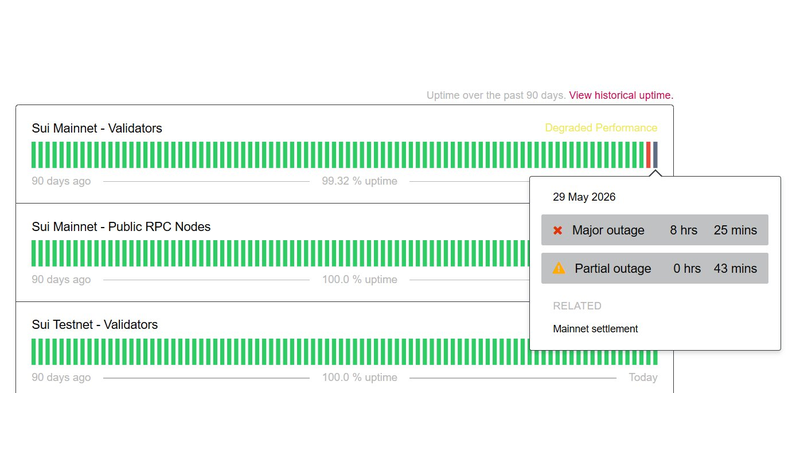Select the Partial outage row in tooltip
The image size is (800, 450).
tap(655, 268)
